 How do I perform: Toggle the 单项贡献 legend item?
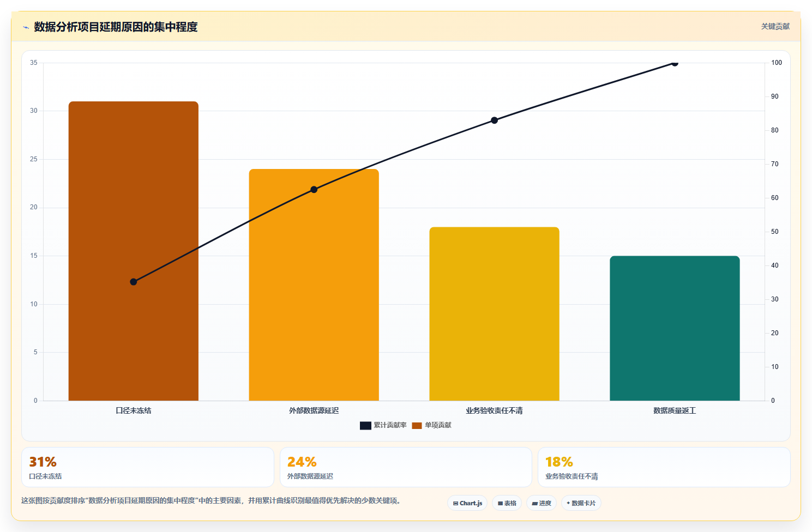[431, 425]
